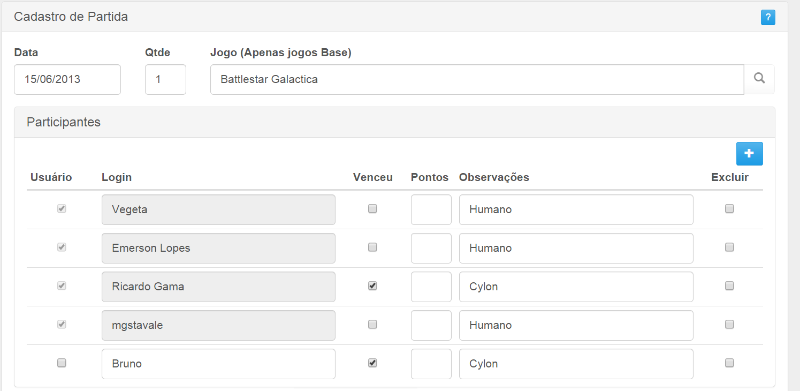
Task: Enable Usuário checkbox for Bruno
Action: click(61, 363)
